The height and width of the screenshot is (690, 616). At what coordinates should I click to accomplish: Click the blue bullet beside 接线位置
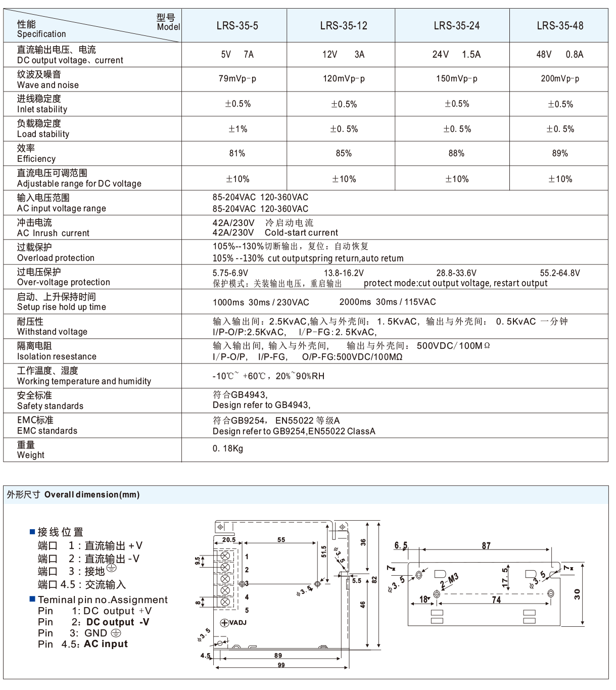[32, 532]
